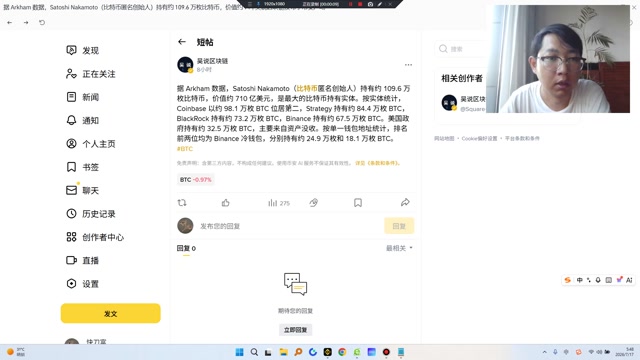Click the 设置 (Settings) hexagon icon

71,283
